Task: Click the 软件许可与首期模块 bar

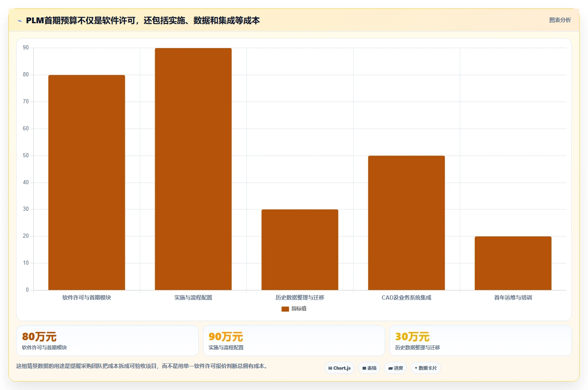Action: coord(87,183)
